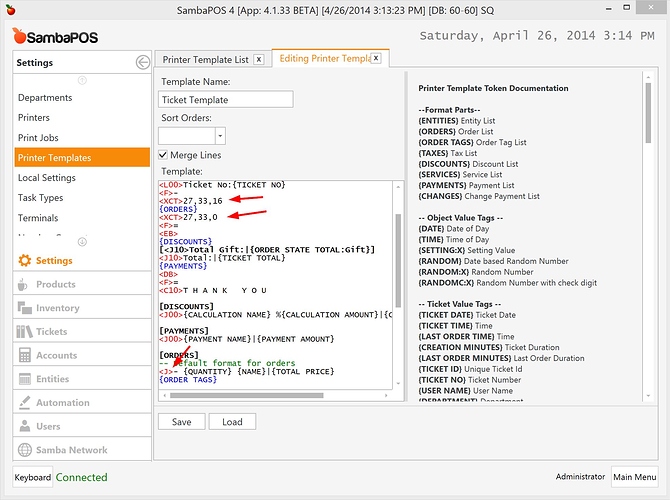This screenshot has width=670, height=500.
Task: Click the Load button
Action: point(232,422)
